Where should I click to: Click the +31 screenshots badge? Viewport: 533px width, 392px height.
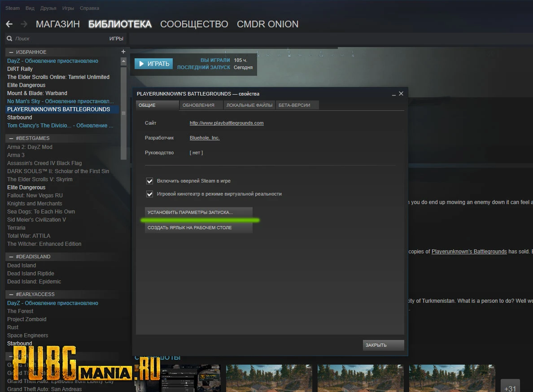click(510, 386)
